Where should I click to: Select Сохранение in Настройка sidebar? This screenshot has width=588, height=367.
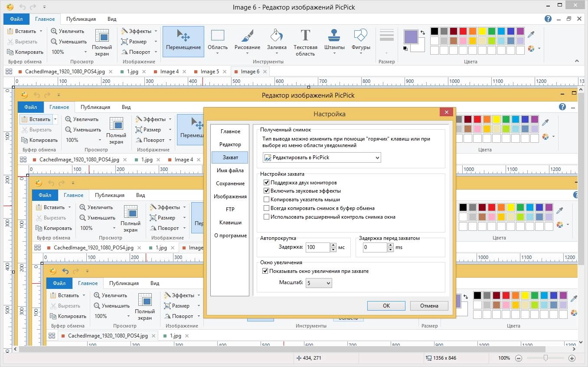point(230,183)
